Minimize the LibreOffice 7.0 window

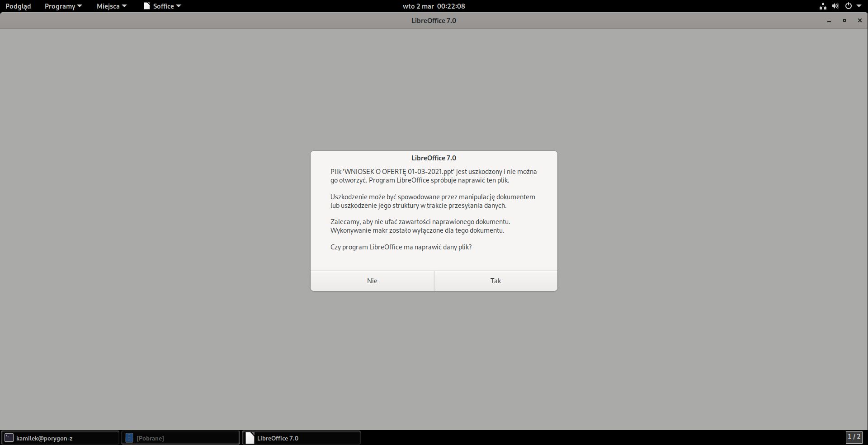[x=829, y=21]
